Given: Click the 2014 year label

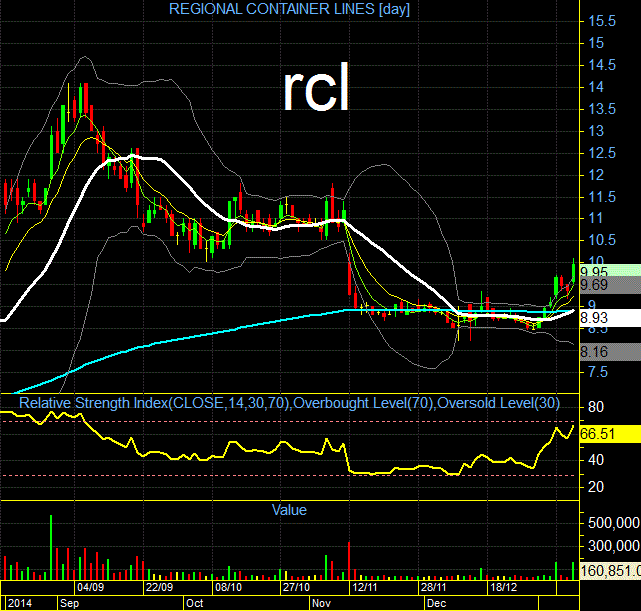Looking at the screenshot, I should point(20,603).
